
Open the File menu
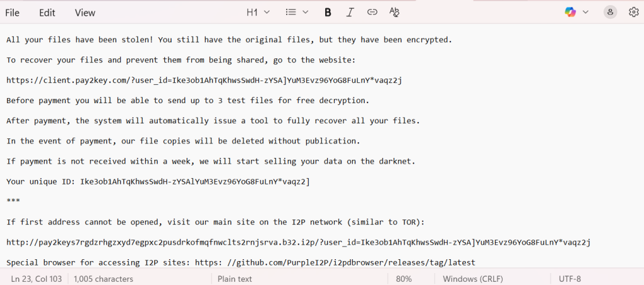pos(12,13)
